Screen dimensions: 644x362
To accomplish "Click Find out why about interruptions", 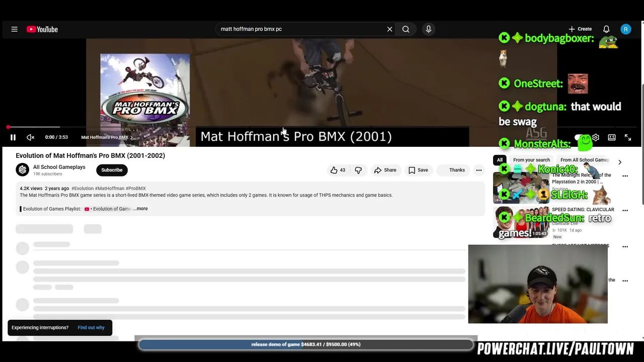I will tap(91, 328).
